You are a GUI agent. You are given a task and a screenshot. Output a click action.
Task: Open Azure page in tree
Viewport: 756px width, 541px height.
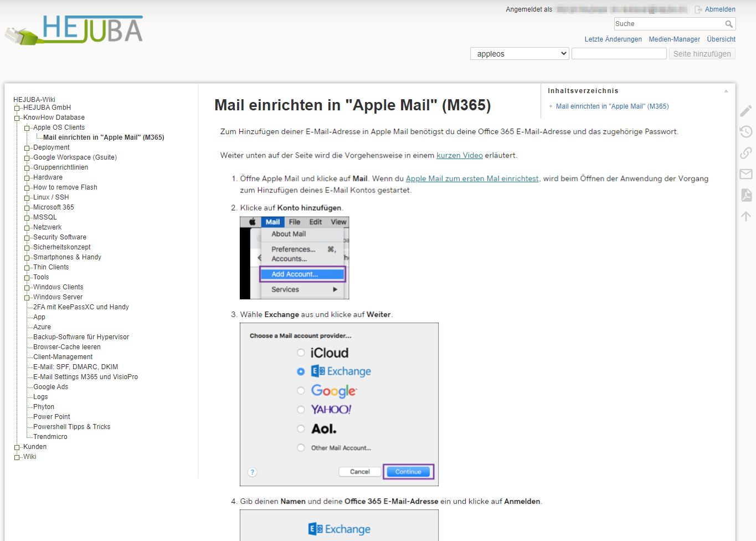tap(42, 327)
